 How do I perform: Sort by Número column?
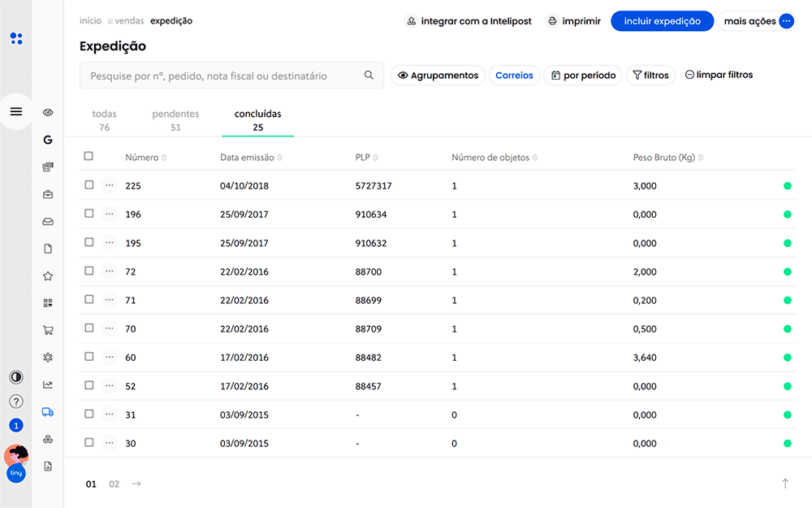tap(146, 157)
